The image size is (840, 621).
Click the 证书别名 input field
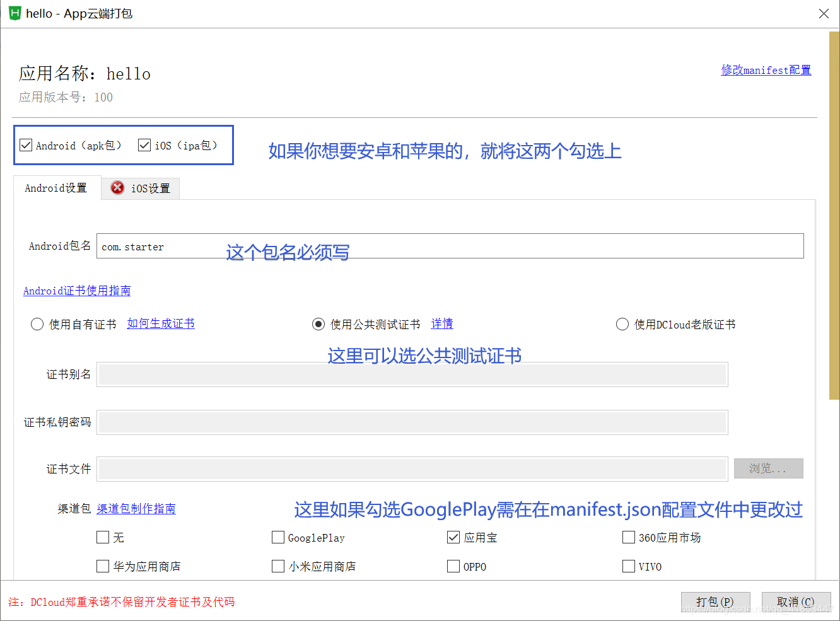(412, 374)
